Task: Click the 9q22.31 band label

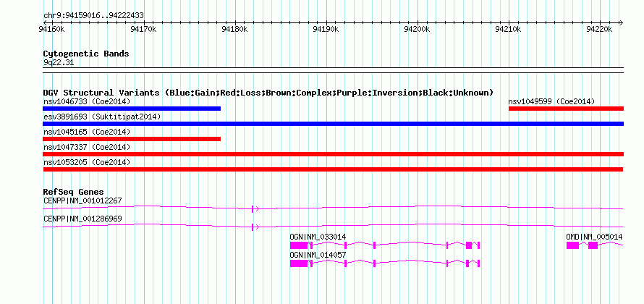Action: click(x=59, y=63)
